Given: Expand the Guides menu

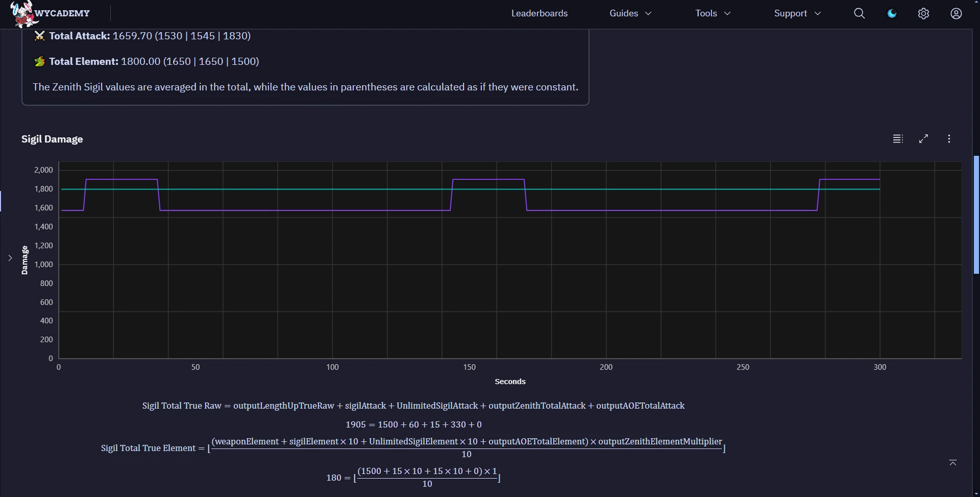Looking at the screenshot, I should tap(630, 13).
